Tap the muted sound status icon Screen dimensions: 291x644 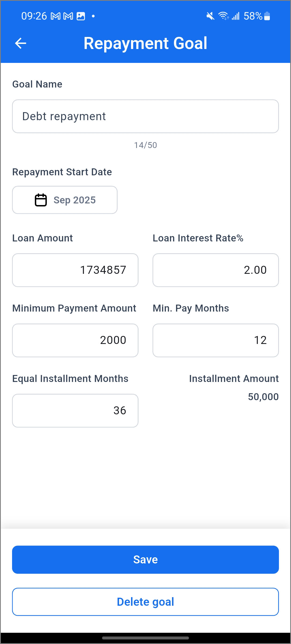point(210,16)
